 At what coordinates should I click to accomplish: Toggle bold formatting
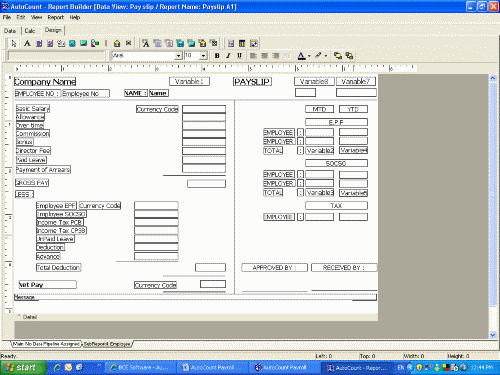[217, 56]
